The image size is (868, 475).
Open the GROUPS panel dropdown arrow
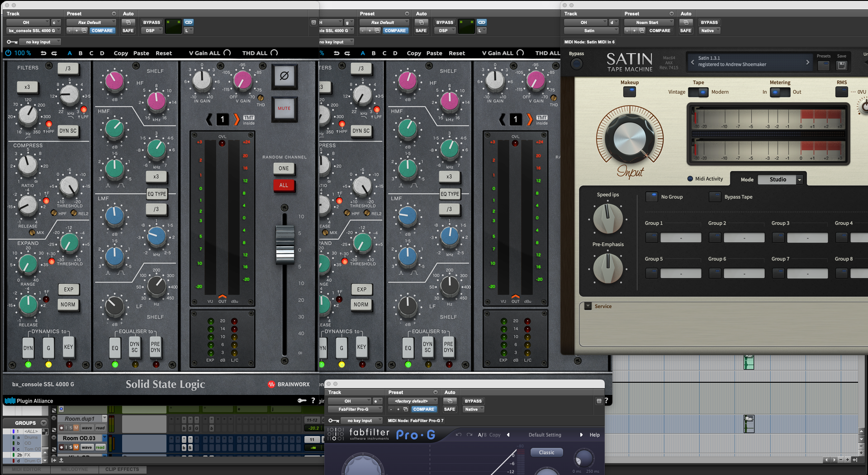tap(44, 423)
